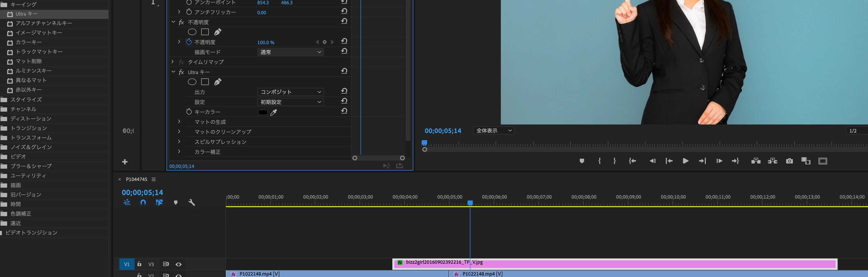The width and height of the screenshot is (868, 277).
Task: Reset the Ultra Key effect parameters
Action: pos(344,71)
